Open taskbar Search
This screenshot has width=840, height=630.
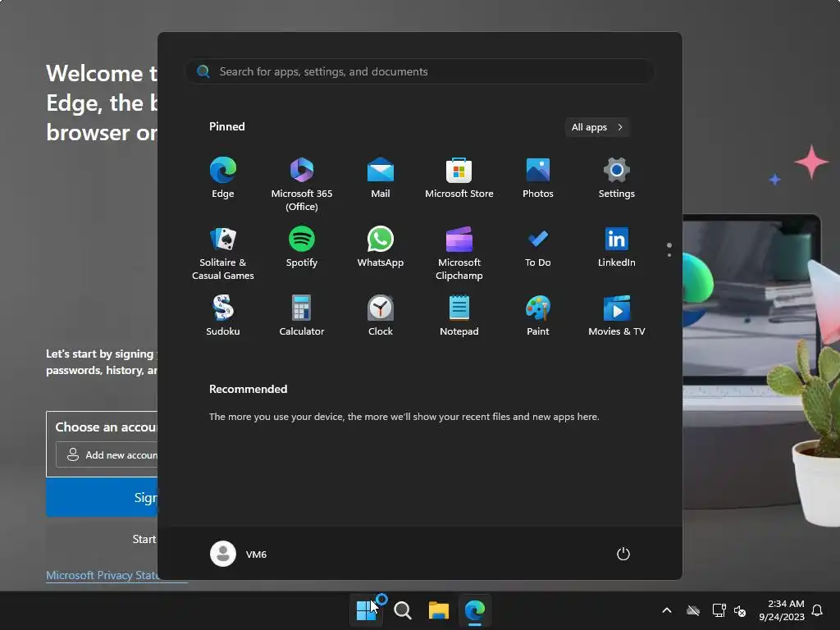tap(402, 610)
